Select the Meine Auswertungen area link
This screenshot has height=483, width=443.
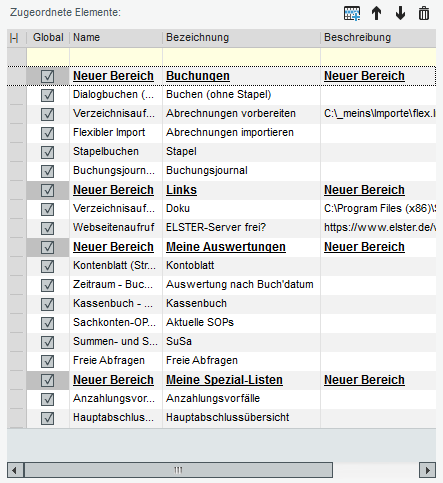tap(226, 247)
